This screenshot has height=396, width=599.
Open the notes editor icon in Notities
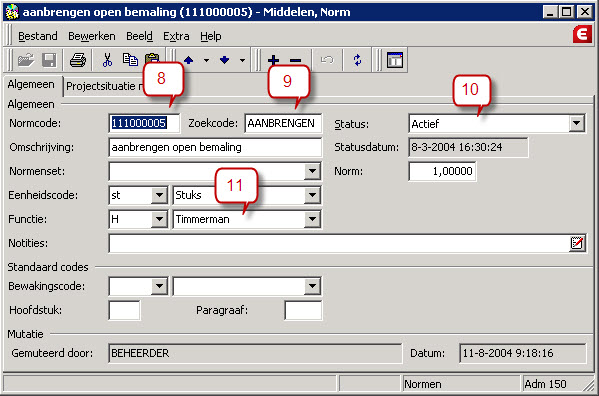[x=576, y=243]
